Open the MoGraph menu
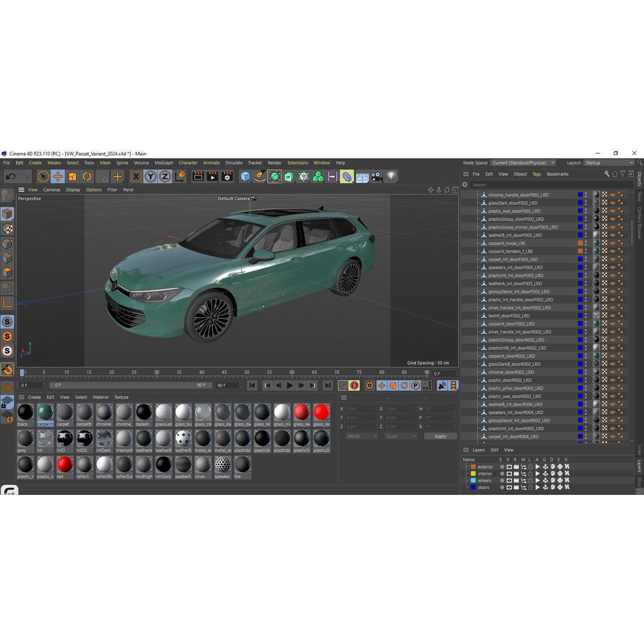This screenshot has width=644, height=644. 163,163
